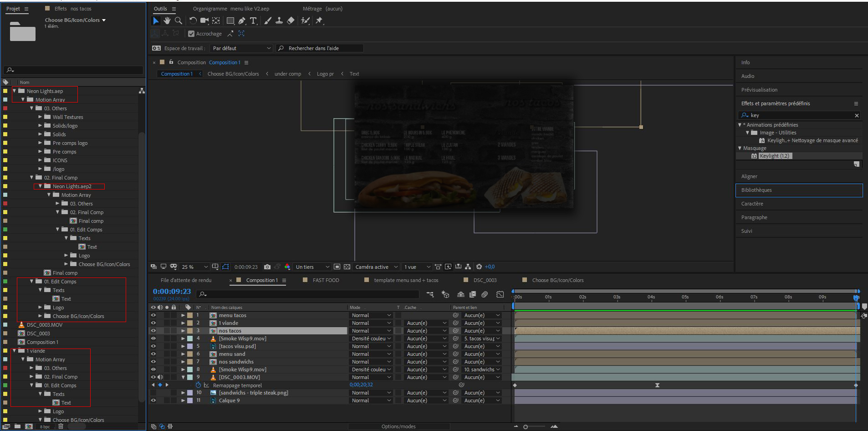Select the Puppet Pin tool

pos(319,21)
